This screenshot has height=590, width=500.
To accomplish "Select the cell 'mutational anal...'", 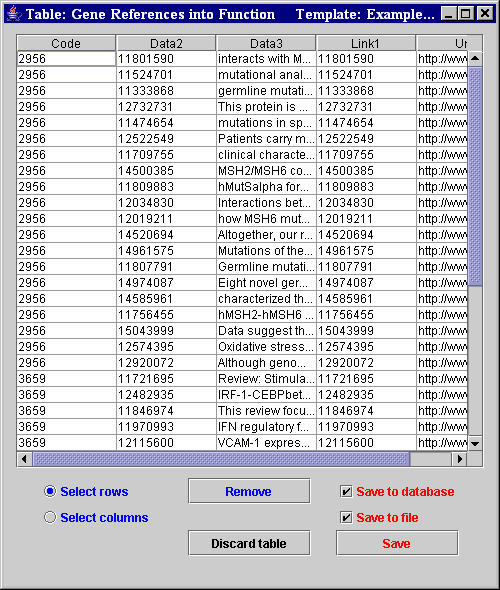I will (266, 75).
